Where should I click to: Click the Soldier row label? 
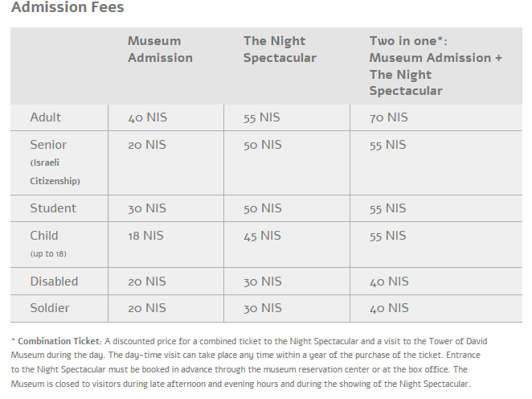(x=50, y=308)
